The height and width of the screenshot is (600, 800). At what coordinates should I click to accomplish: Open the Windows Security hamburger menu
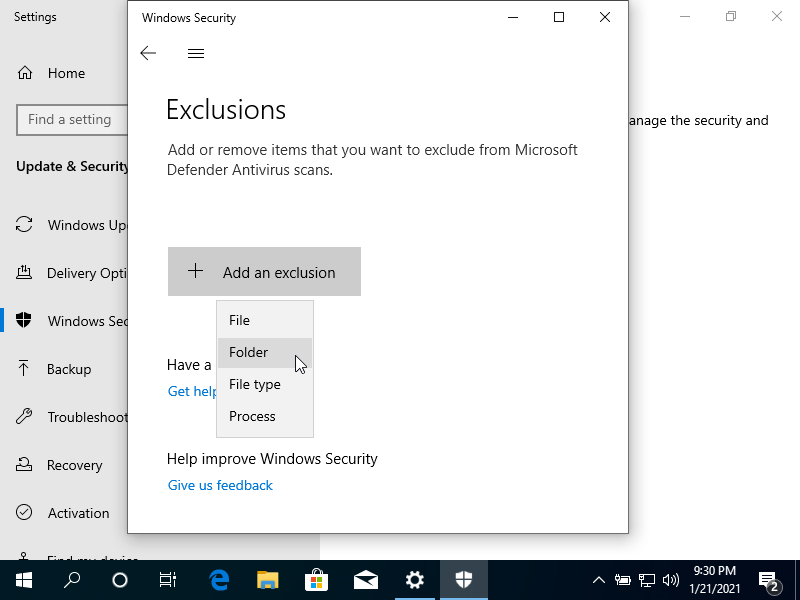coord(196,53)
